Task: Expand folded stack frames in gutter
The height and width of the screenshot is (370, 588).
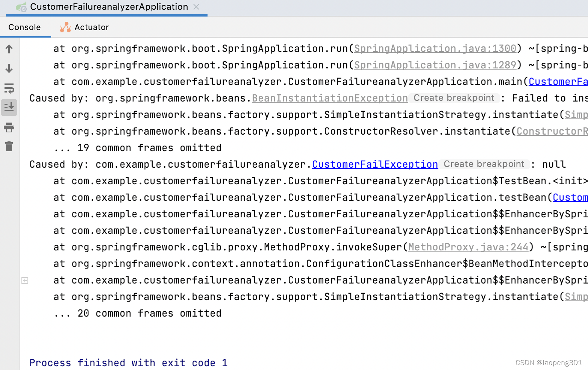Action: (25, 281)
